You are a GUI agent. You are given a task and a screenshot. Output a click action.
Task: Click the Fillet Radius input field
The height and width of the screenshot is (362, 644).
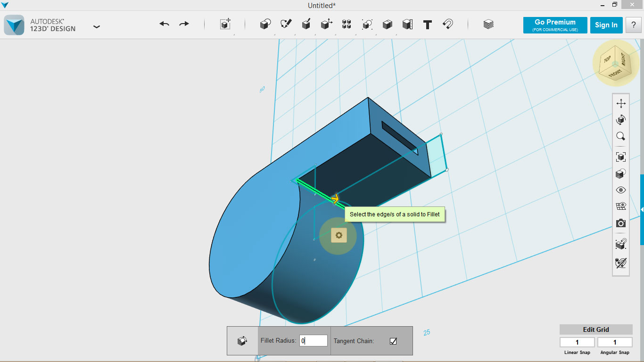[x=314, y=341]
